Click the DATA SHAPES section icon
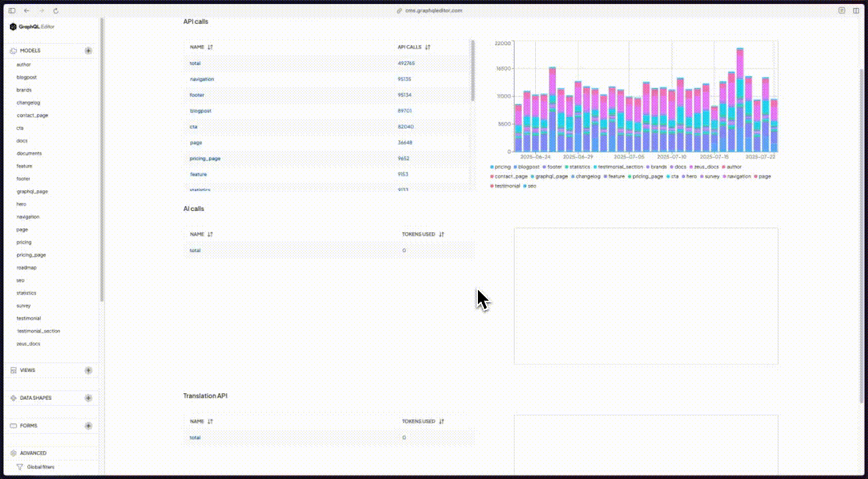The width and height of the screenshot is (868, 479). (13, 398)
